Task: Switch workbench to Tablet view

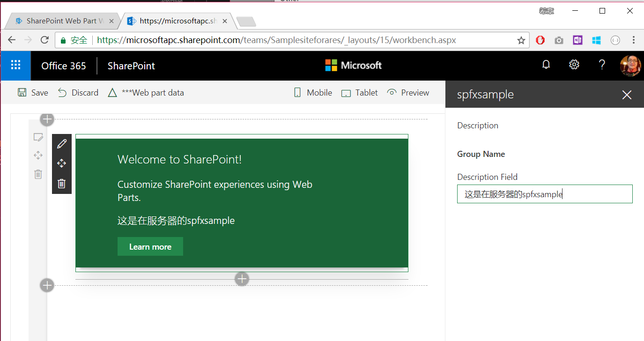Action: click(x=359, y=92)
